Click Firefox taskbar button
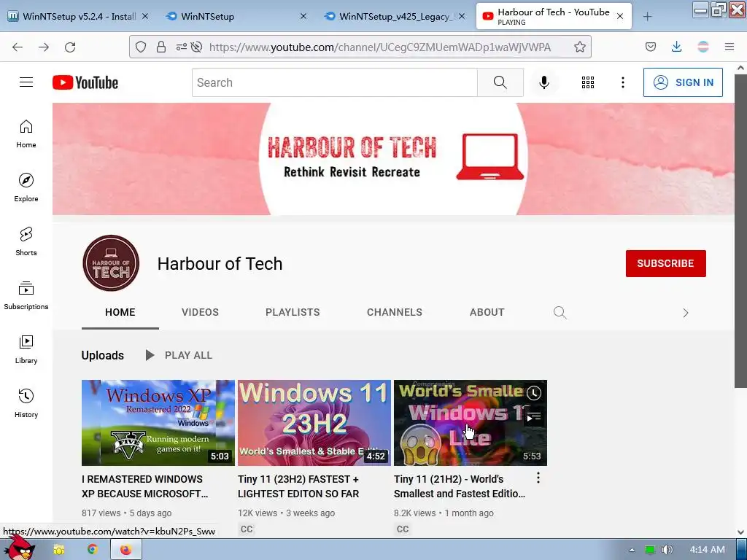The image size is (747, 560). (x=125, y=550)
